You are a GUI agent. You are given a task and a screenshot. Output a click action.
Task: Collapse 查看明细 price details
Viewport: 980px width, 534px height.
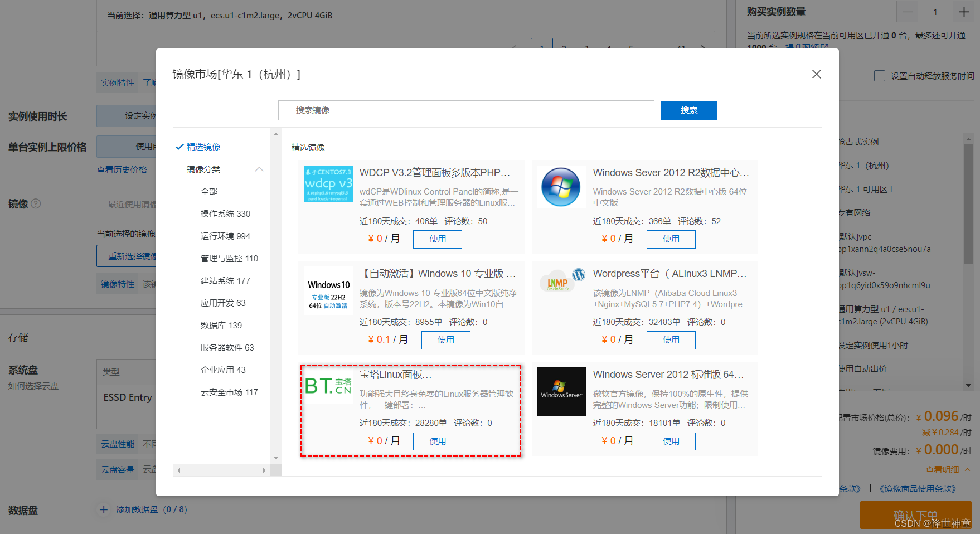tap(948, 469)
